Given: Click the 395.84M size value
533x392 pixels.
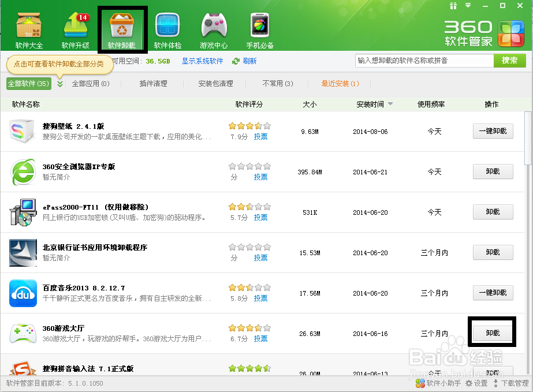Looking at the screenshot, I should pyautogui.click(x=310, y=172).
